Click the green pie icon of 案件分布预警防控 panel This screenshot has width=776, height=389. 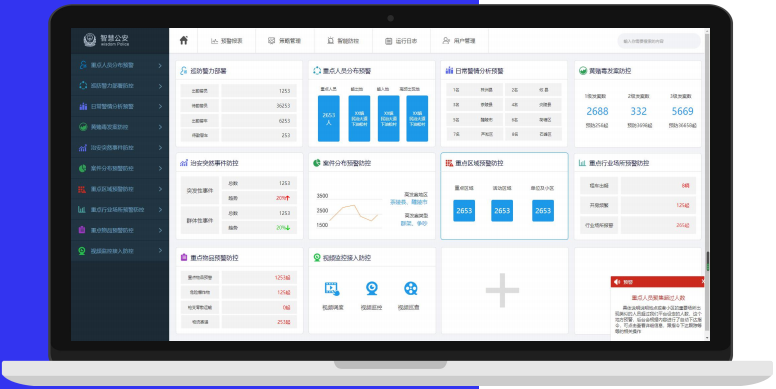(317, 163)
